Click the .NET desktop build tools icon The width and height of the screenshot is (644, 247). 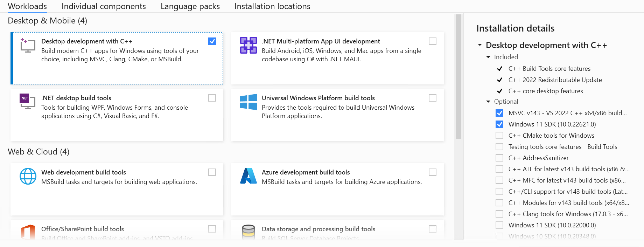click(x=28, y=102)
